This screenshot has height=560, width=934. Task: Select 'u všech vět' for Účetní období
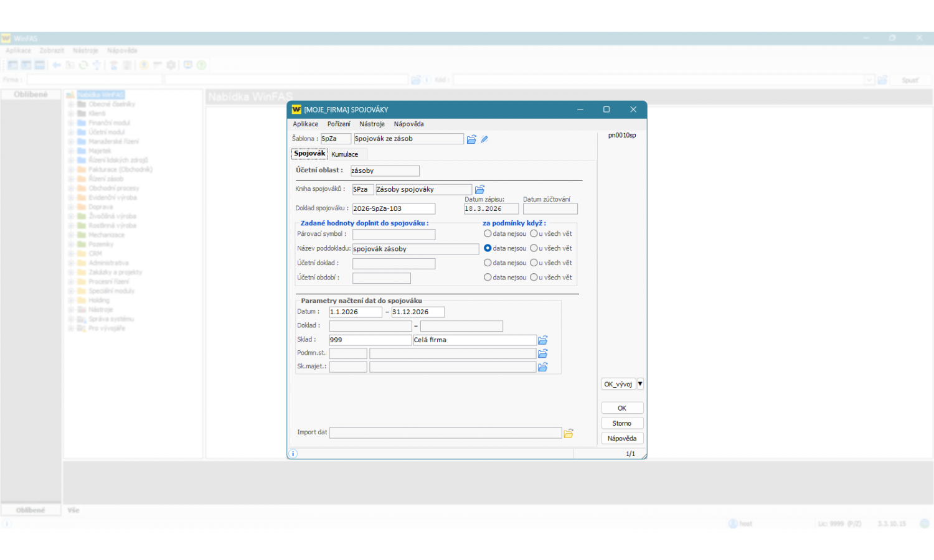(534, 278)
